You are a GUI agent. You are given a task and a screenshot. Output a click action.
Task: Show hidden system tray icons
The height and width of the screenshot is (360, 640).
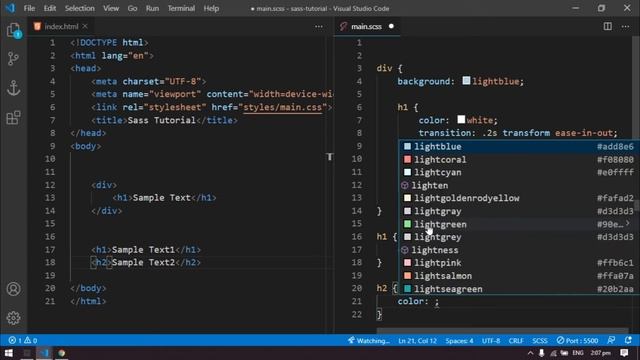coord(530,353)
